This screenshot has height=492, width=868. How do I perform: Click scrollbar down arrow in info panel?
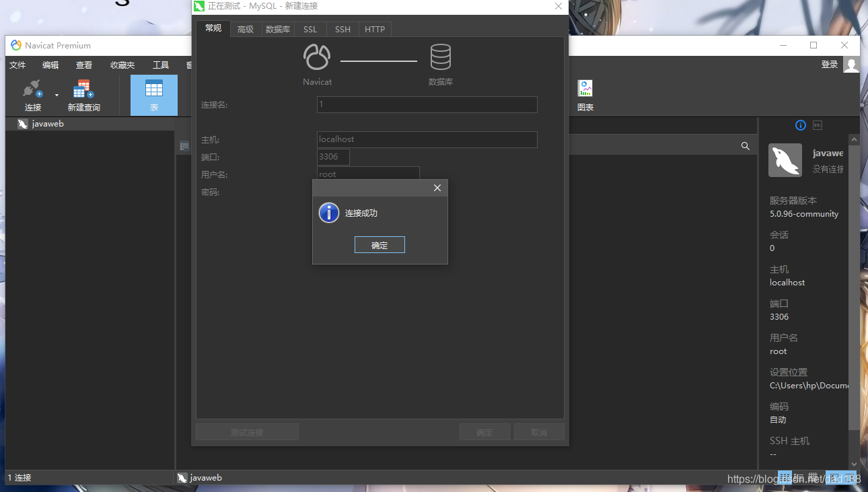855,464
